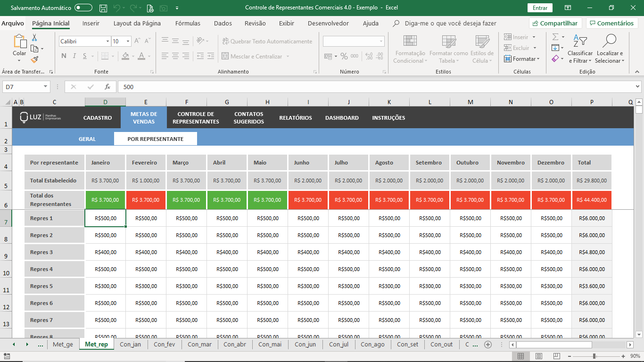Click the Diga-me search field
The image size is (644, 362).
[450, 23]
